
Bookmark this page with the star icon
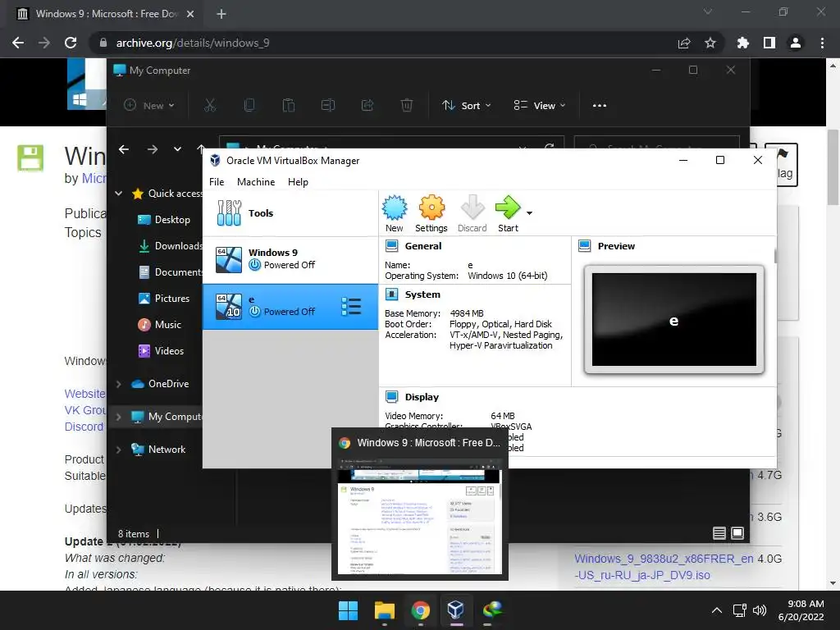[x=710, y=43]
